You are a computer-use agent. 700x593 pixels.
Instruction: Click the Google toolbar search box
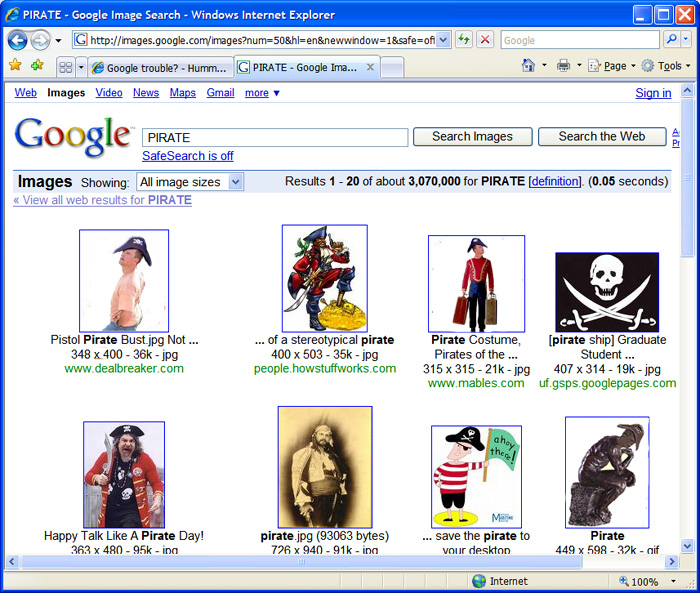pyautogui.click(x=580, y=40)
